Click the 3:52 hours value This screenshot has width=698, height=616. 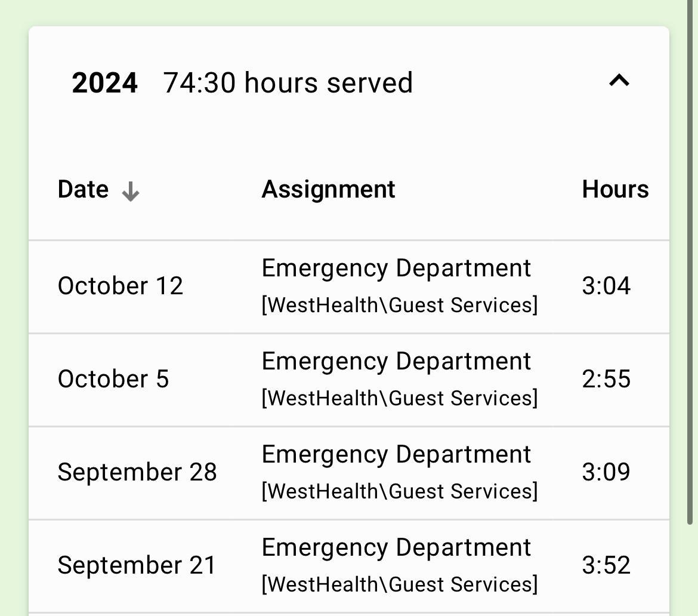point(606,565)
